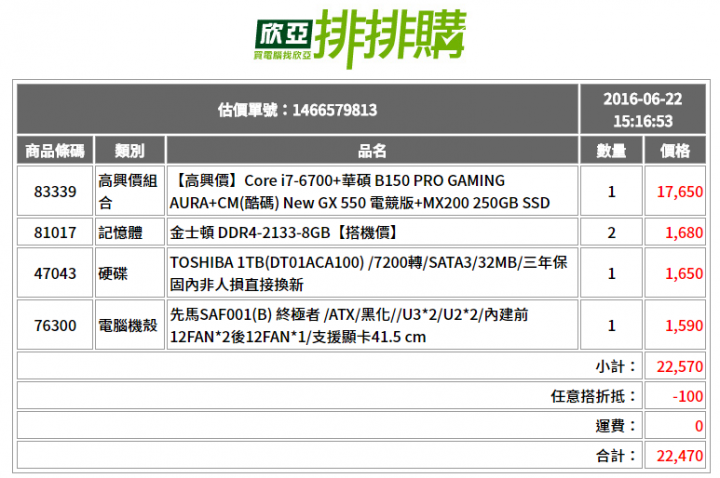The width and height of the screenshot is (720, 478).
Task: Click the 數量 column header
Action: 611,151
